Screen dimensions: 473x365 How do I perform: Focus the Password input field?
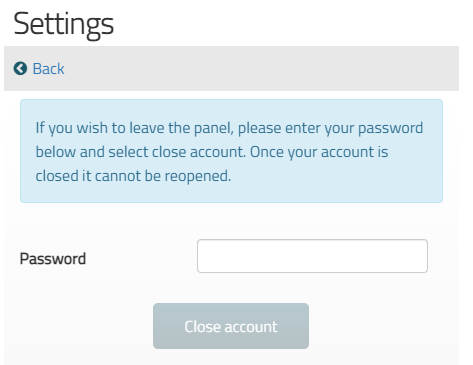click(312, 256)
